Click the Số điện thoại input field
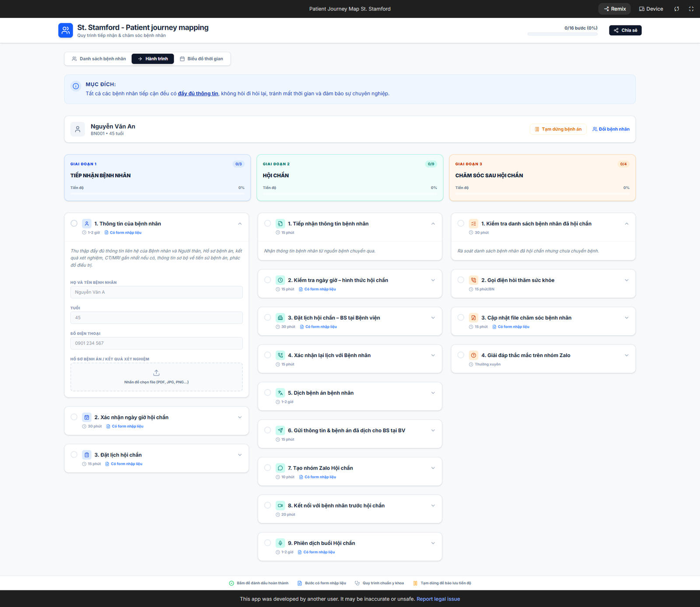 (x=156, y=343)
